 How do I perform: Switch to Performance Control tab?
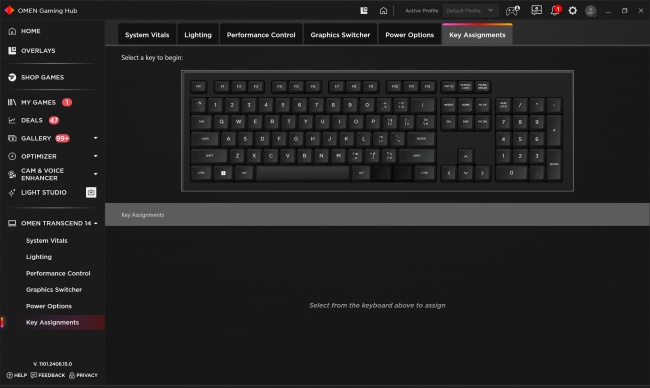[x=261, y=35]
